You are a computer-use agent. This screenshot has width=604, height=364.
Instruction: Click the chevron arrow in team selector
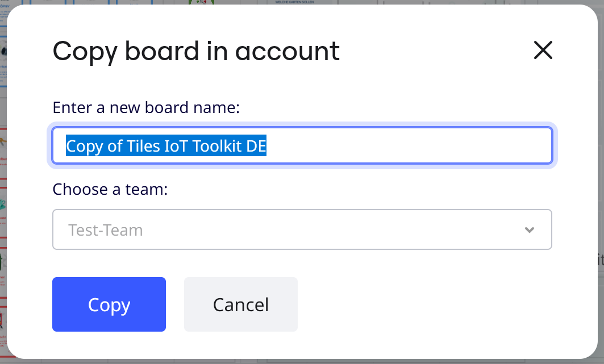tap(530, 230)
